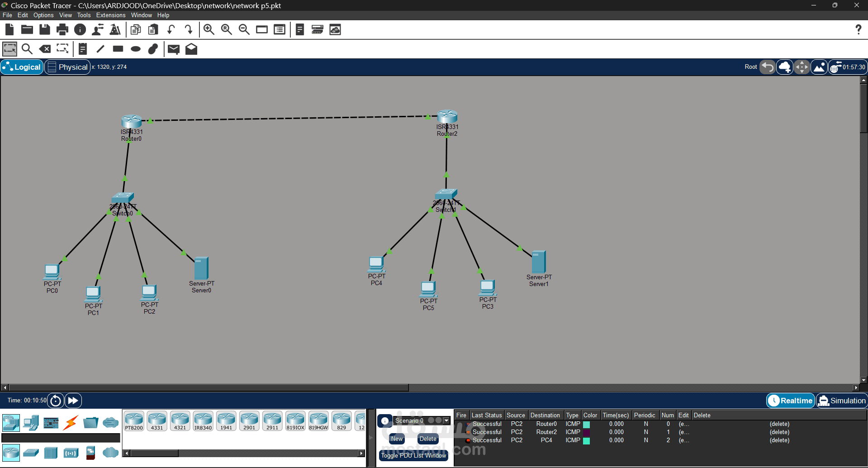Paste with the clipboard Paste icon
Image resolution: width=868 pixels, height=468 pixels.
153,30
